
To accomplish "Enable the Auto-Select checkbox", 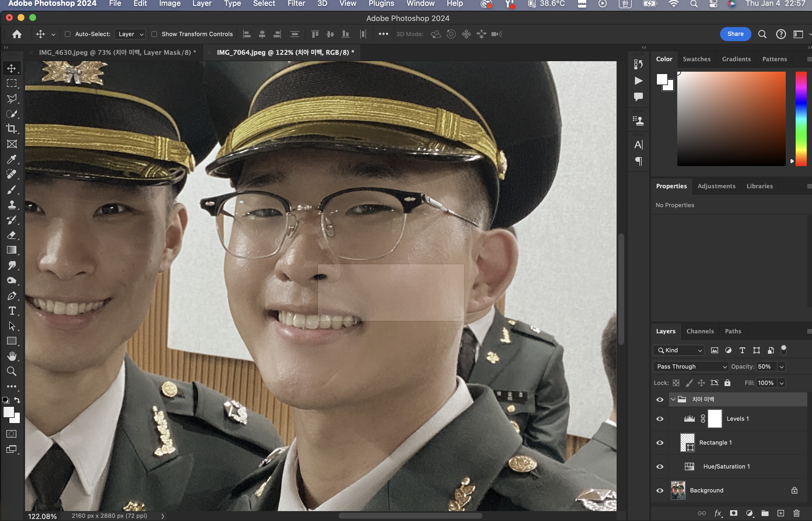I will [x=68, y=34].
